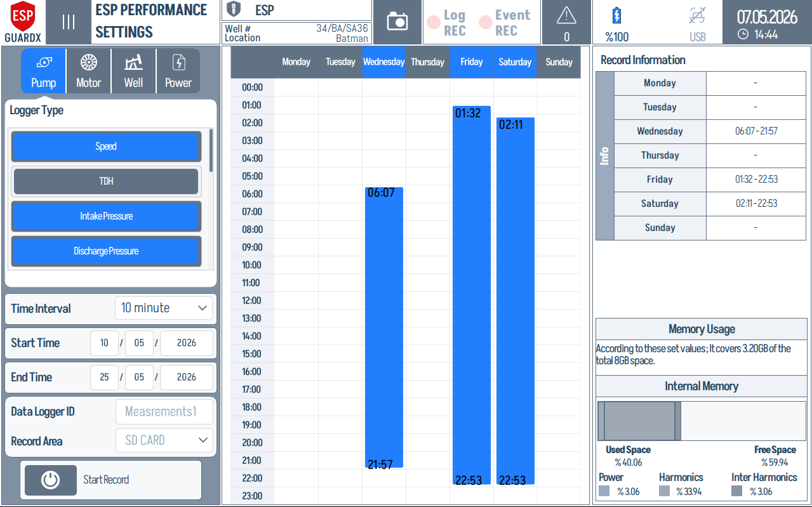
Task: Open the Time Interval dropdown
Action: pyautogui.click(x=164, y=308)
